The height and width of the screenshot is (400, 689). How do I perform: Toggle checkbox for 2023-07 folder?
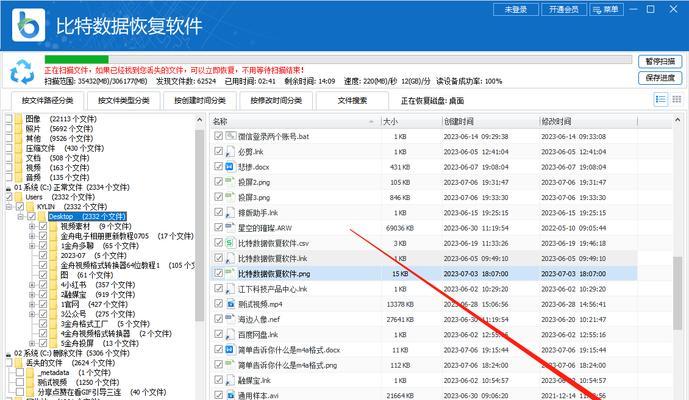point(43,255)
